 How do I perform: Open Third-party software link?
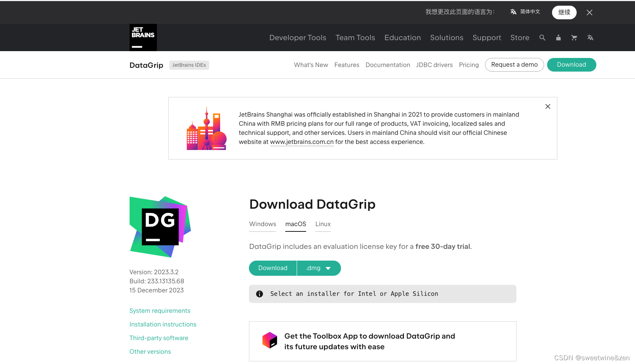(x=159, y=338)
